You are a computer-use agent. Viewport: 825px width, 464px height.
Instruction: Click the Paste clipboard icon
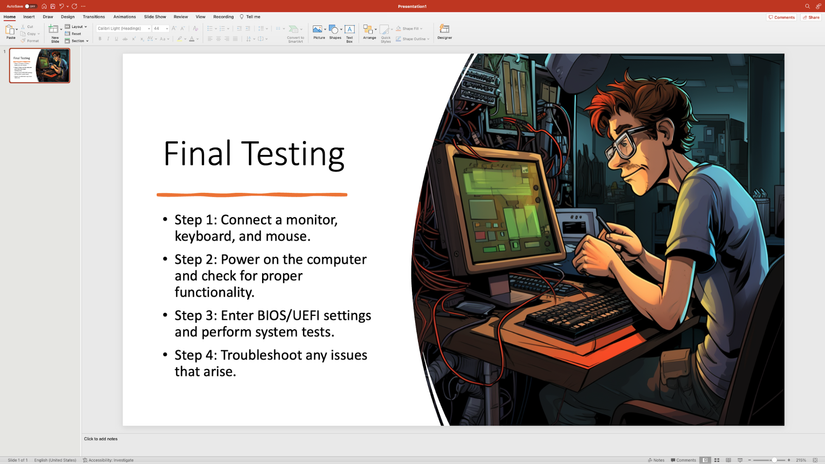coord(10,30)
